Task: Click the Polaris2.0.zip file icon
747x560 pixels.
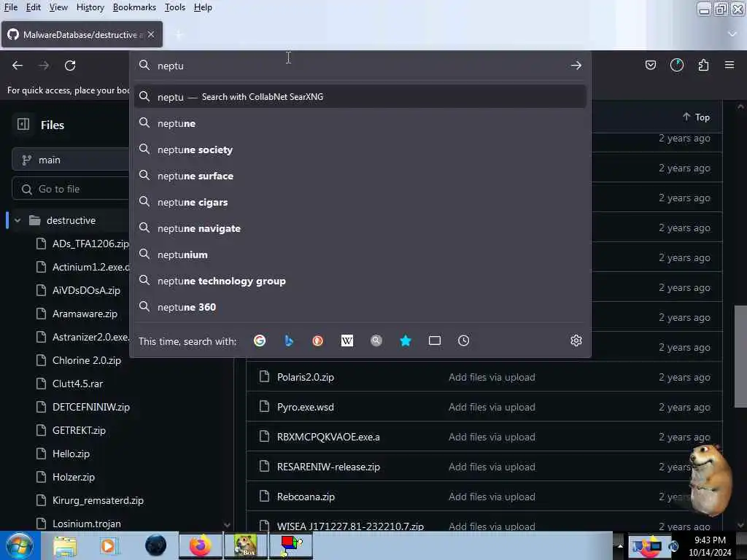Action: click(x=264, y=377)
